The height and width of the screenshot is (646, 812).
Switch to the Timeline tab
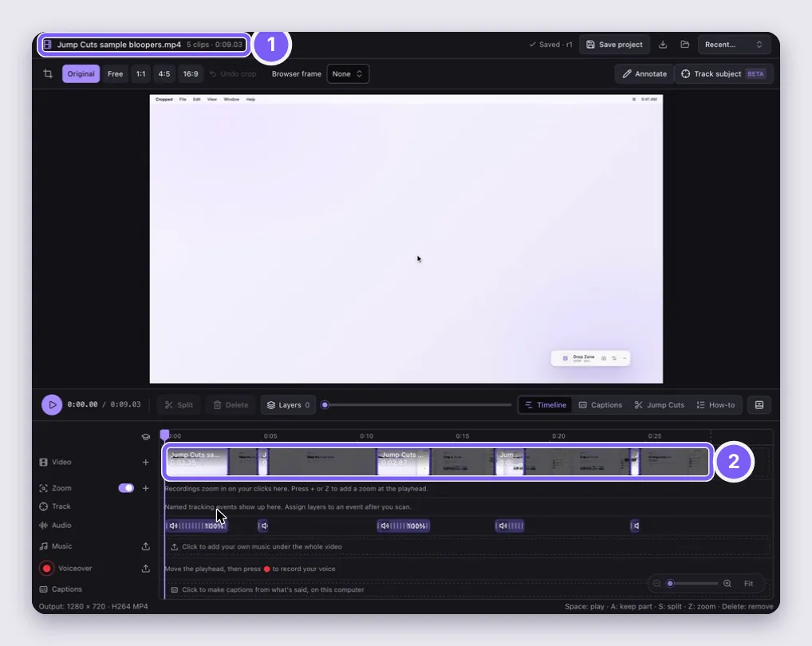546,405
